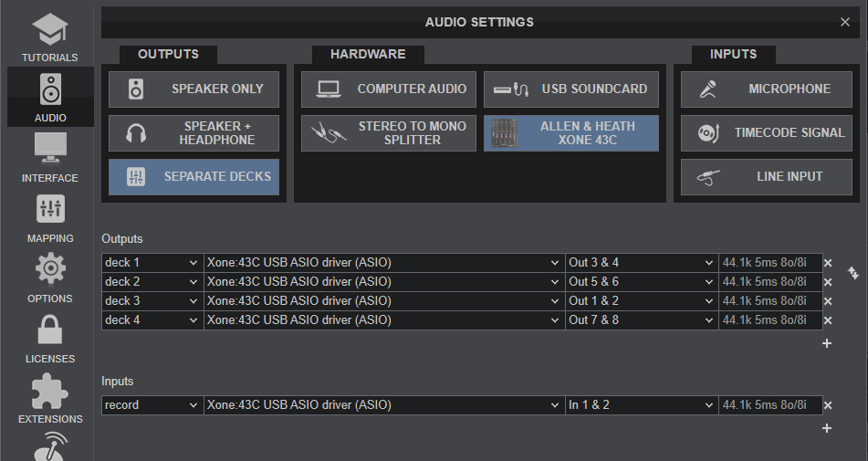This screenshot has width=868, height=461.
Task: Open the Tutorials section in sidebar
Action: (50, 37)
